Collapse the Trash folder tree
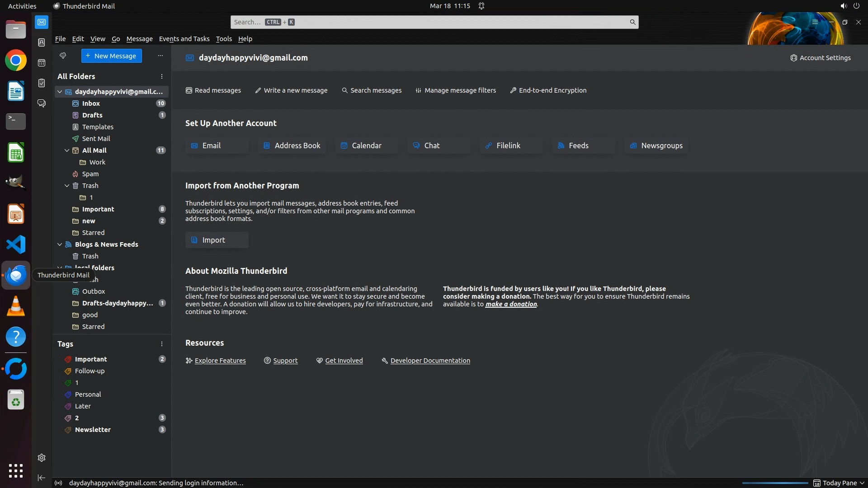 coord(67,186)
